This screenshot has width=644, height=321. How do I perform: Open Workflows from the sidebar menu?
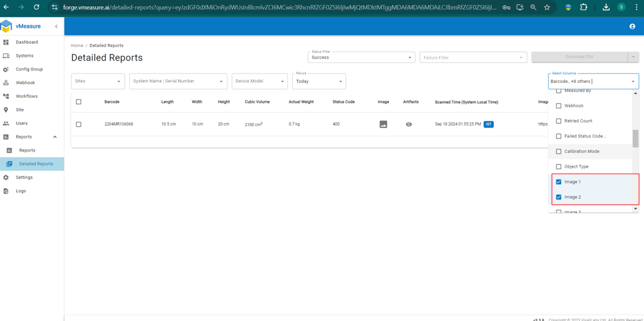click(27, 96)
